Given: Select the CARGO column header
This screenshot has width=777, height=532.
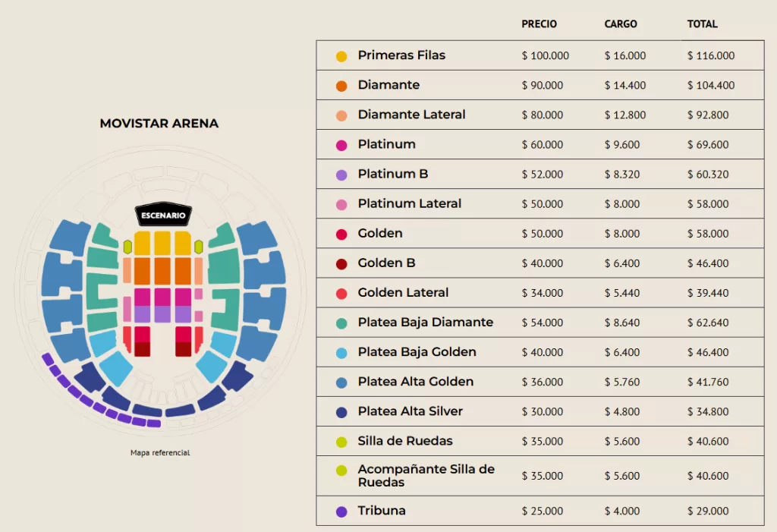Looking at the screenshot, I should click(x=621, y=24).
